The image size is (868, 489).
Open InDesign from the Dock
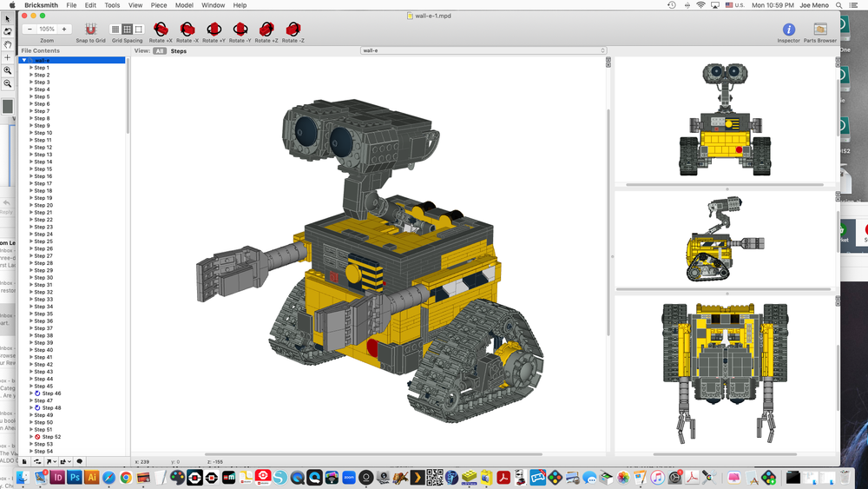point(57,477)
